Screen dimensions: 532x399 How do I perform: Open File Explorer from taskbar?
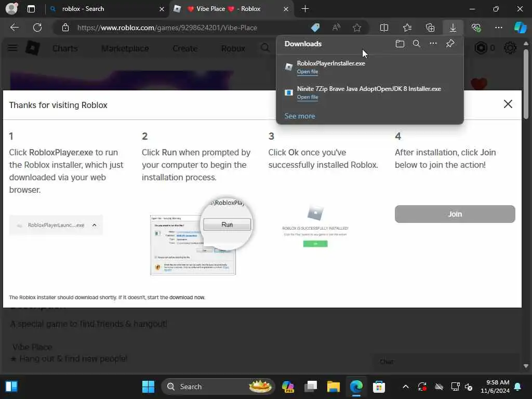click(x=334, y=387)
